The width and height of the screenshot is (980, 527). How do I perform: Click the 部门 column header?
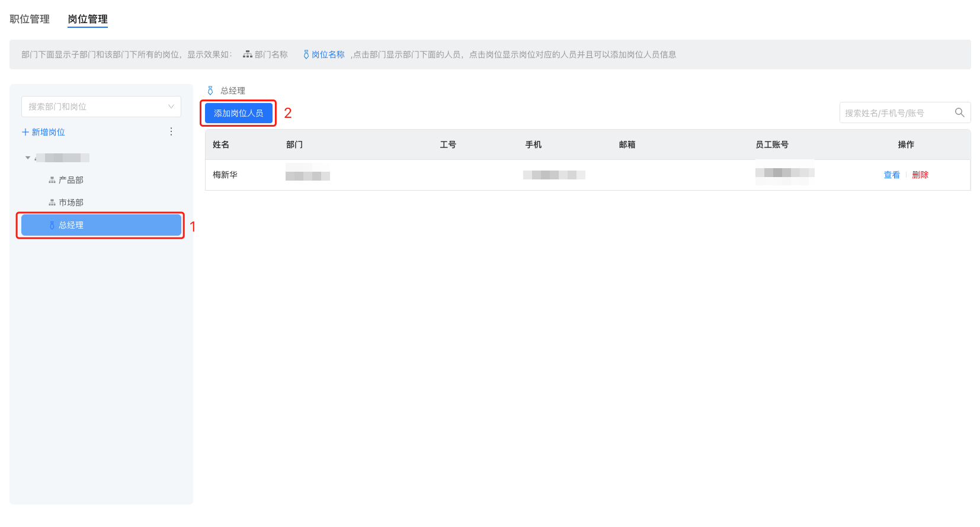[x=294, y=144]
